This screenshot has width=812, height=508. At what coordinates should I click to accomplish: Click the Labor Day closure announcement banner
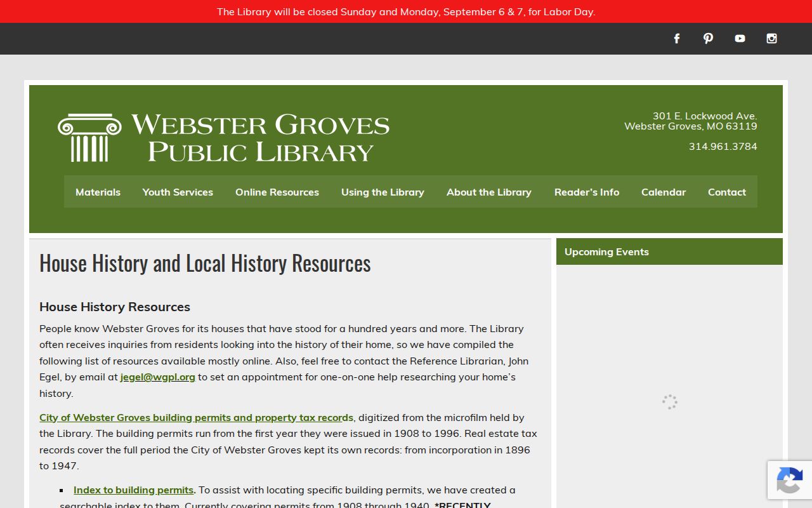coord(406,11)
